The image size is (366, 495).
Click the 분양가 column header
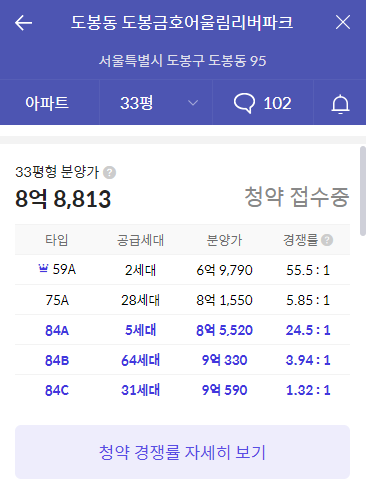(224, 240)
